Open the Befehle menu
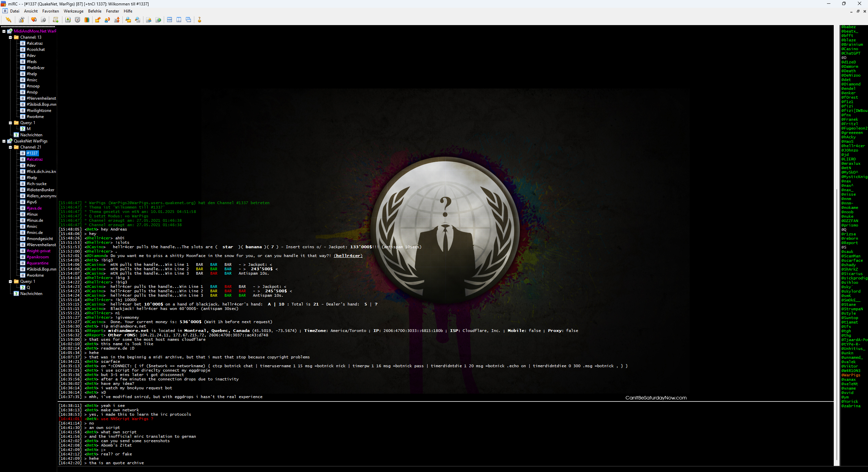 coord(95,11)
